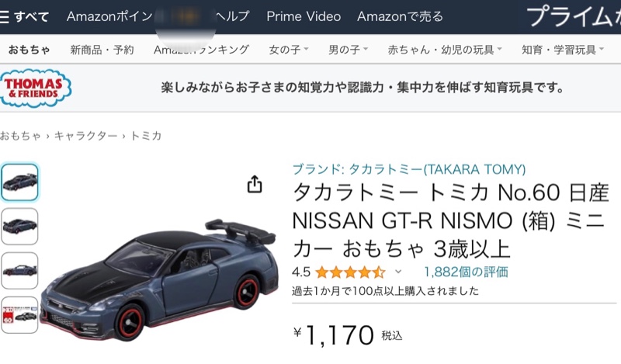Open brand link タカラトミー(TAKARA TOMY)
The image size is (621, 364).
point(409,169)
